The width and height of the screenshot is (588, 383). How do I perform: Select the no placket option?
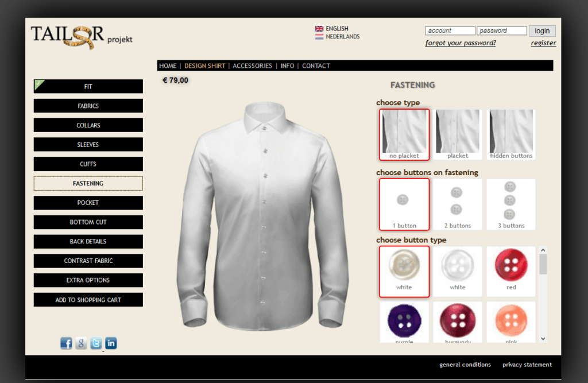click(404, 134)
